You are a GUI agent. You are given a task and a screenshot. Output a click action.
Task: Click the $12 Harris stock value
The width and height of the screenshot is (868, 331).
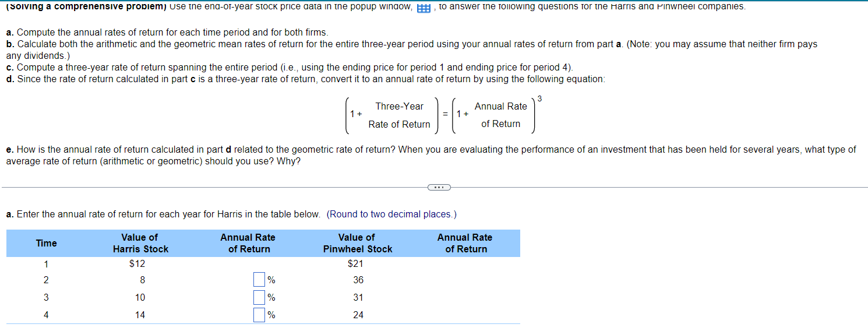137,263
